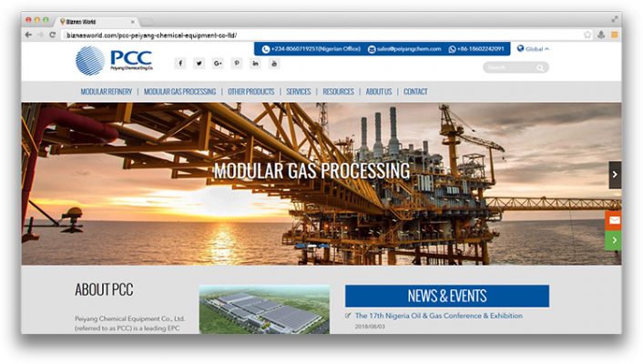Open the Services menu
This screenshot has width=643, height=364.
pyautogui.click(x=299, y=91)
